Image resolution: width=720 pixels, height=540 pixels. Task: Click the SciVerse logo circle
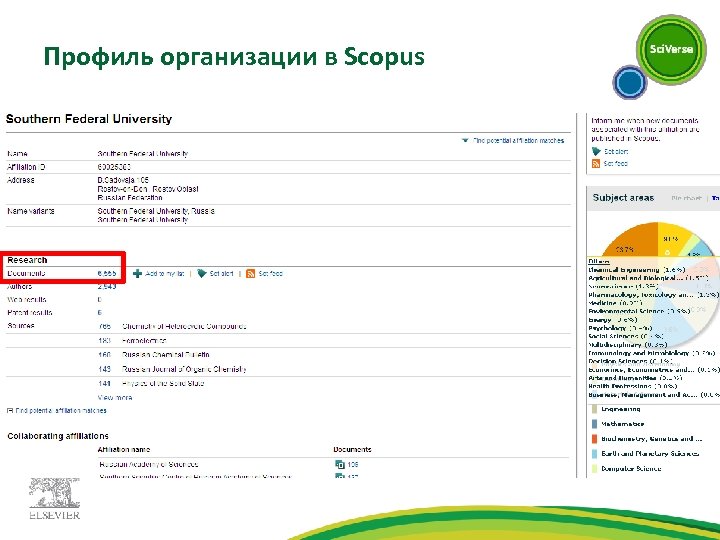(671, 49)
